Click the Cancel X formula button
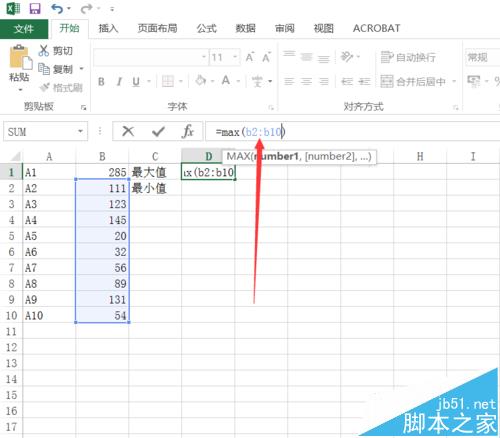Viewport: 500px width, 438px height. click(128, 131)
